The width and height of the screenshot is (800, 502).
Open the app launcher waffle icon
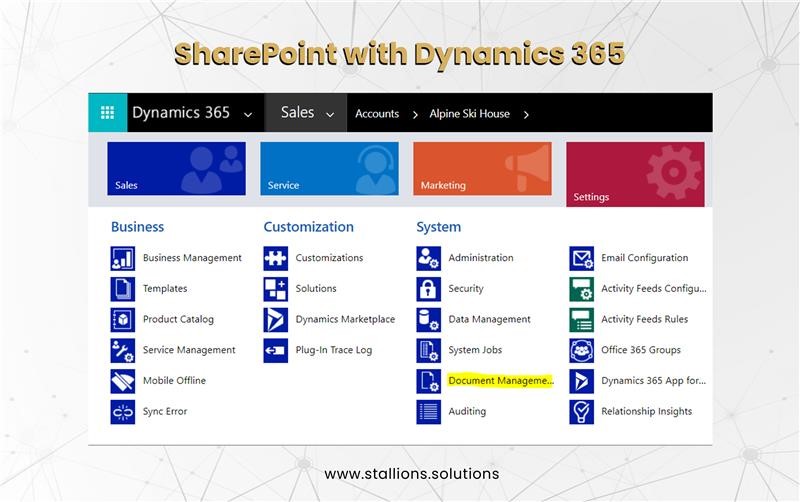(x=107, y=113)
